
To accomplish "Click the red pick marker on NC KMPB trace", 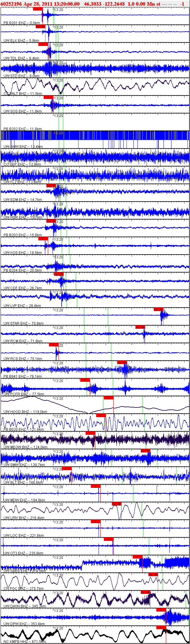I will click(161, 628).
